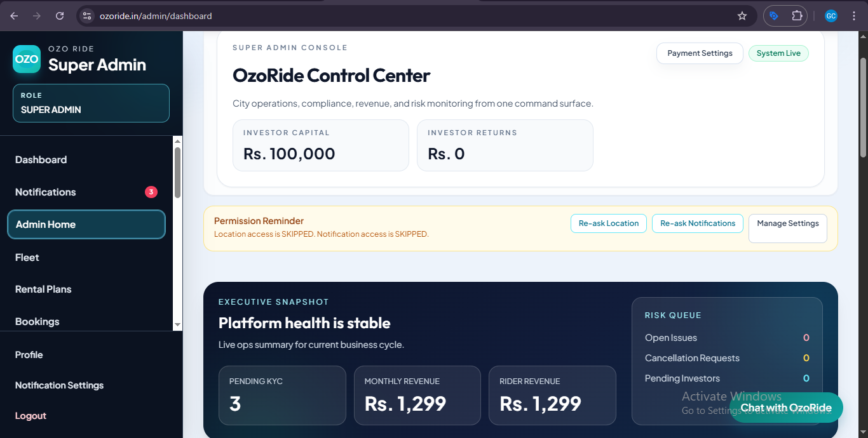868x438 pixels.
Task: Open Rental Plans in the sidebar
Action: pos(43,289)
